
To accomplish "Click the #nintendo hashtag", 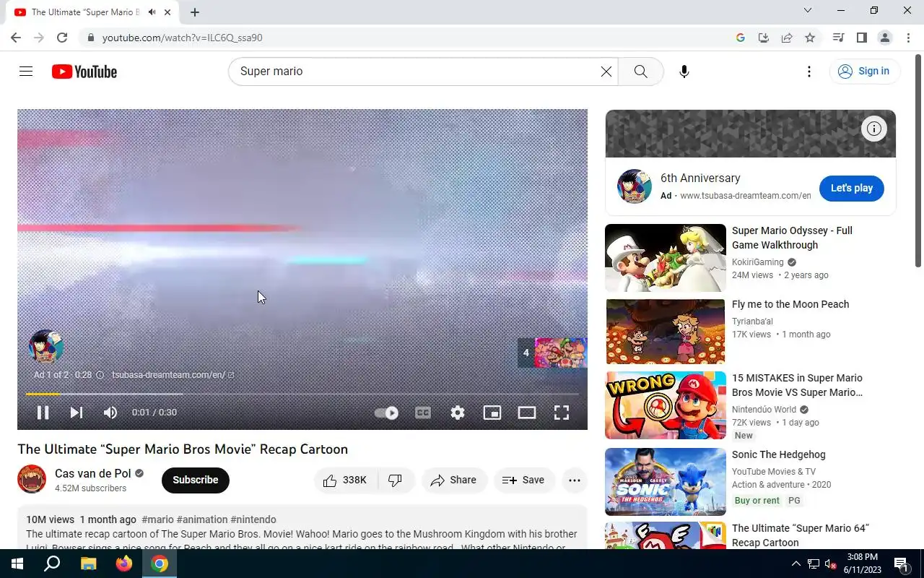I will pos(253,519).
